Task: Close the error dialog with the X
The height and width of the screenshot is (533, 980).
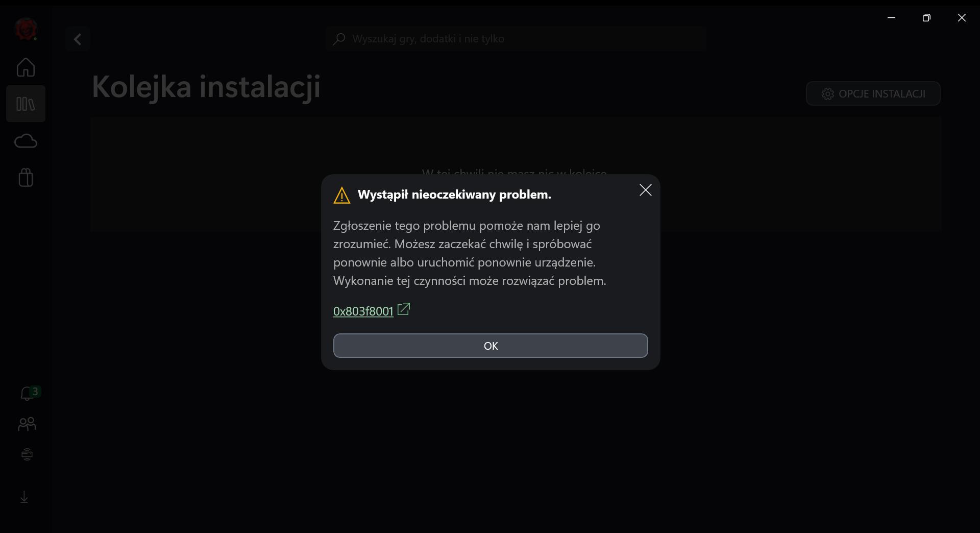Action: point(645,190)
